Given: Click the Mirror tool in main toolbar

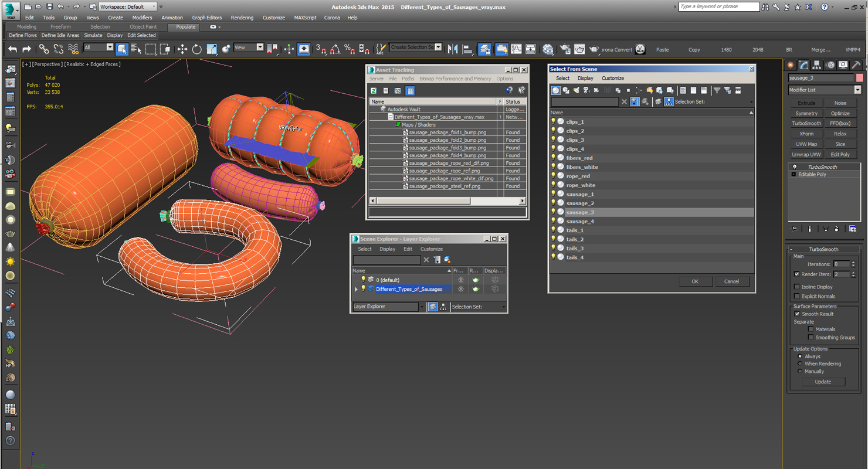Looking at the screenshot, I should [x=453, y=49].
